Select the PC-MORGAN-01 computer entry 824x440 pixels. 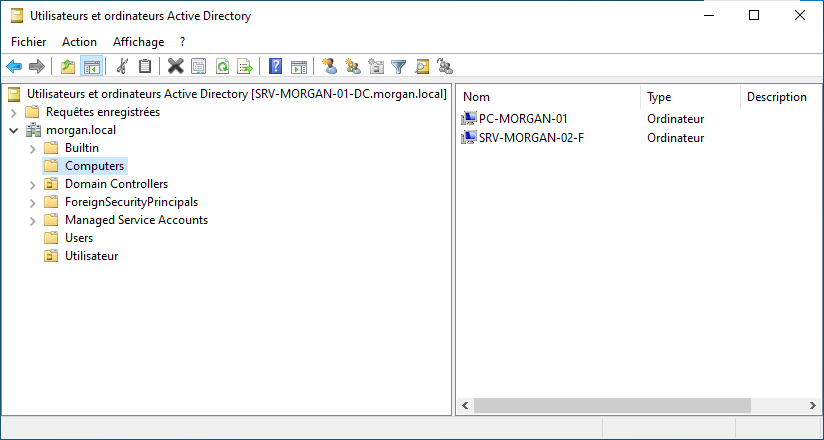point(523,119)
